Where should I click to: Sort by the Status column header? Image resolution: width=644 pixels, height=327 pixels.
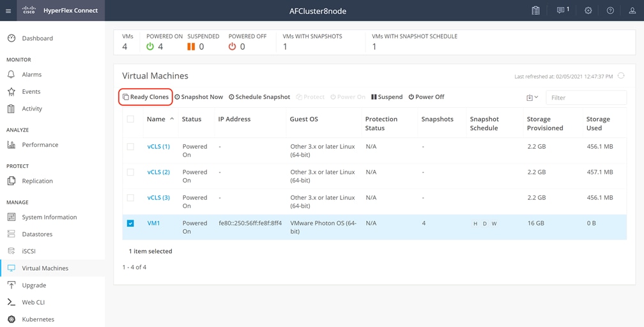tap(192, 119)
